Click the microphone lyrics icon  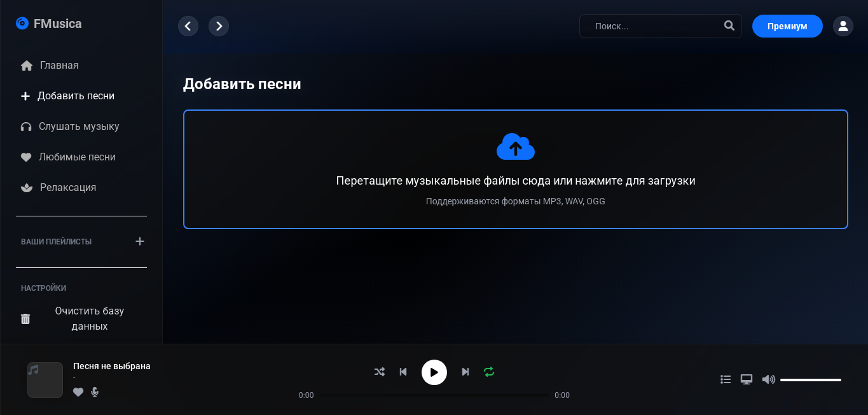95,392
